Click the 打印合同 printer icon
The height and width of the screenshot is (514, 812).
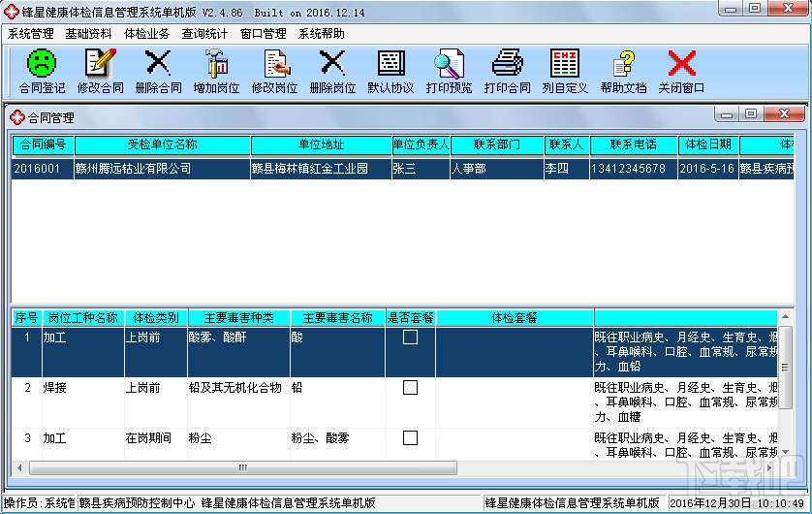pyautogui.click(x=507, y=72)
